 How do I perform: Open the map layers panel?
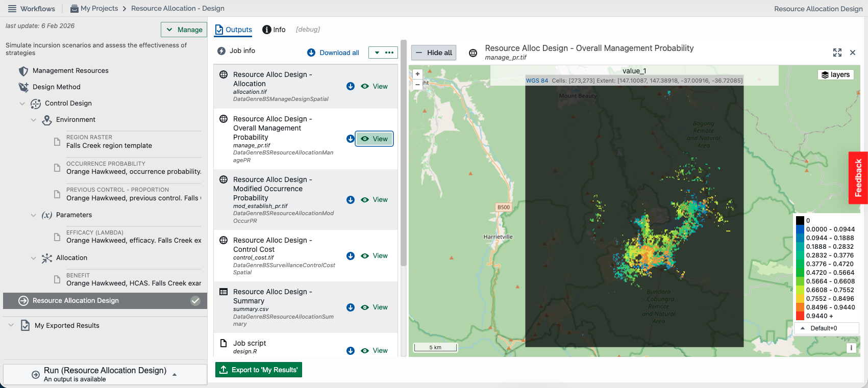835,75
